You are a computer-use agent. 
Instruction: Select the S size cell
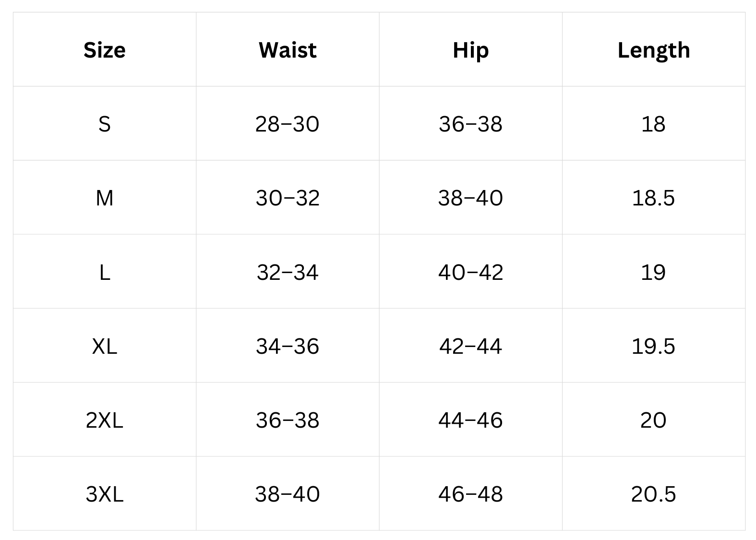[x=105, y=124]
